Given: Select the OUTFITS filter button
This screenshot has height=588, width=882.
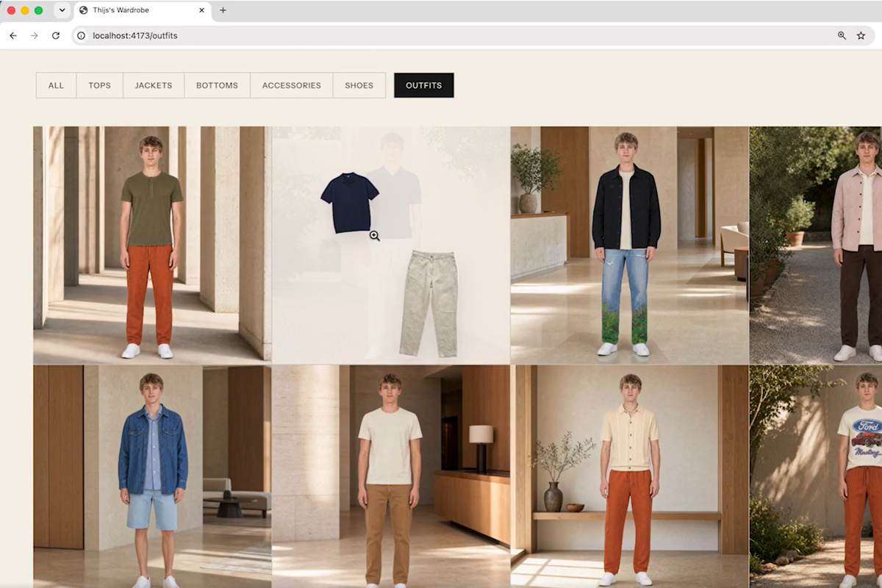Looking at the screenshot, I should pyautogui.click(x=424, y=85).
